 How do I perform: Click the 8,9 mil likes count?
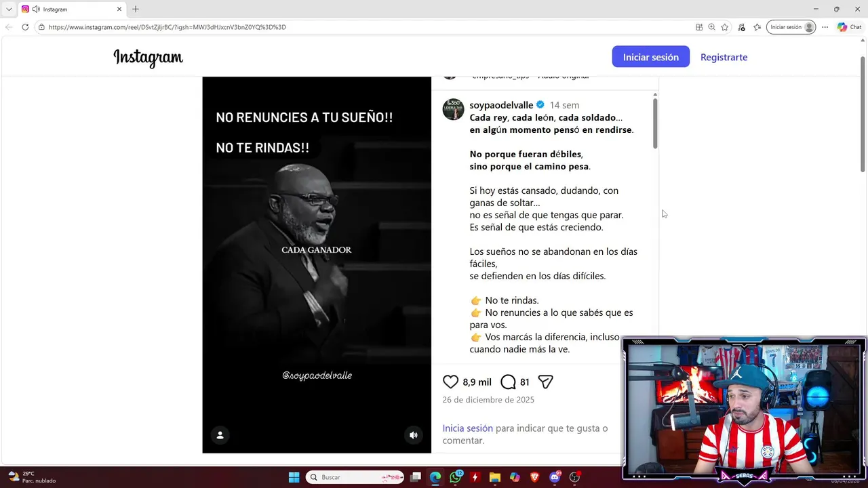coord(477,382)
